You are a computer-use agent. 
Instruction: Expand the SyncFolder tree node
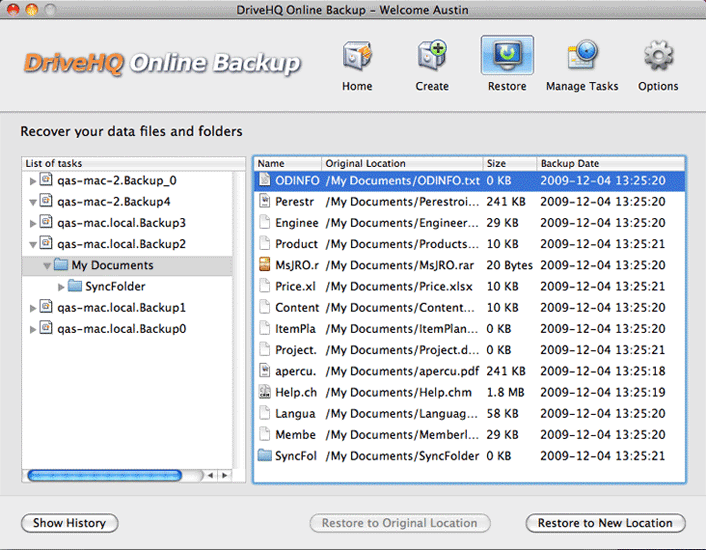(61, 287)
